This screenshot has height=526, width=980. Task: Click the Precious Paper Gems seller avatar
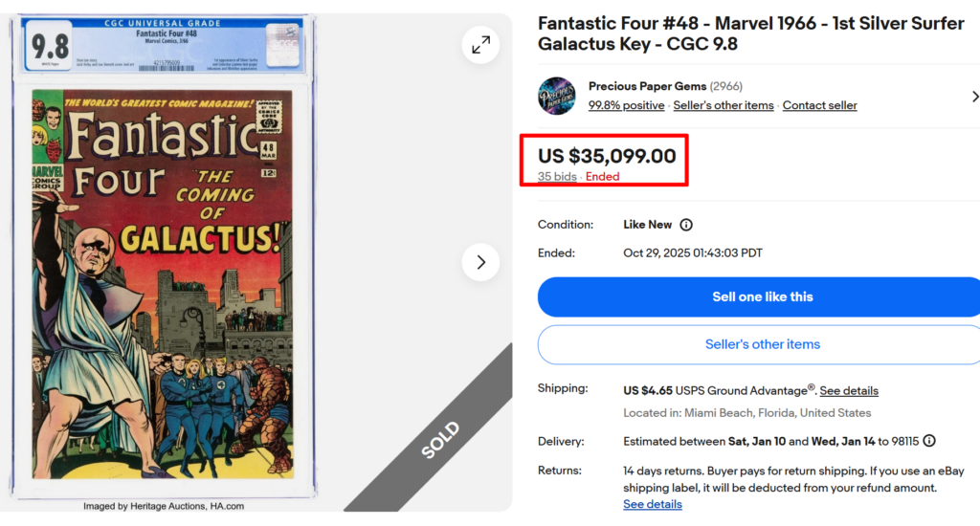pos(557,96)
